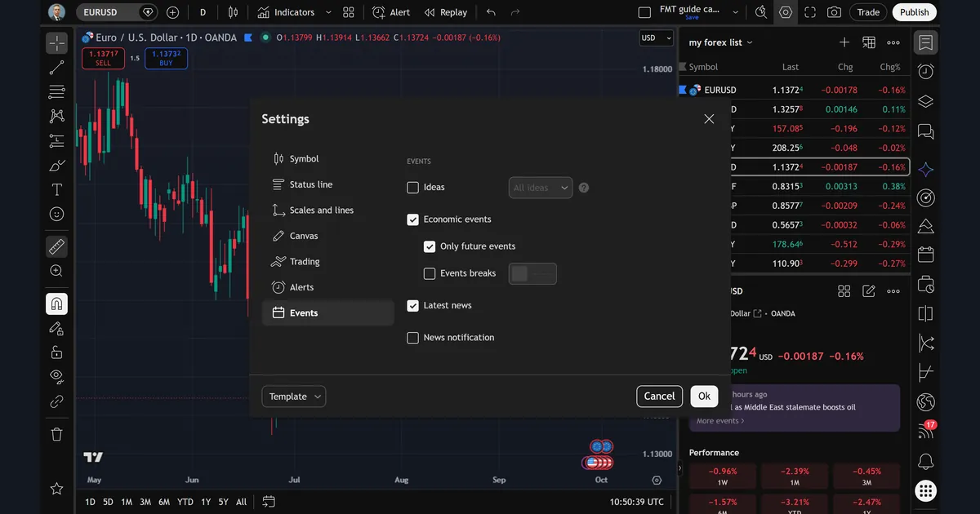980x514 pixels.
Task: Uncheck Only future events
Action: click(430, 246)
